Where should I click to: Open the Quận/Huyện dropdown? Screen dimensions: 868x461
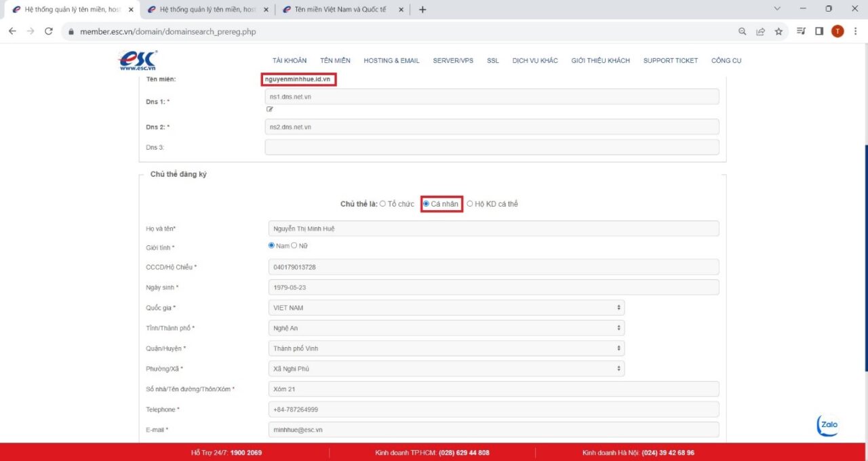point(445,348)
